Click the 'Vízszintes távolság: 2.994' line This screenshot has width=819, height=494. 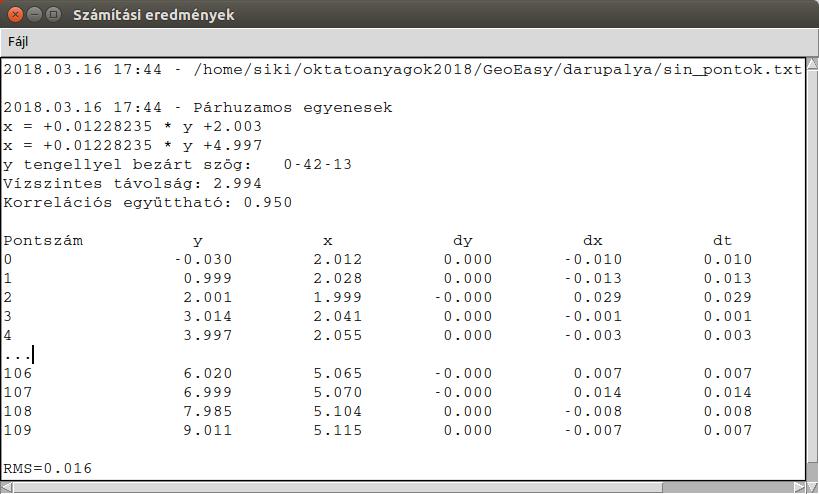[x=133, y=184]
